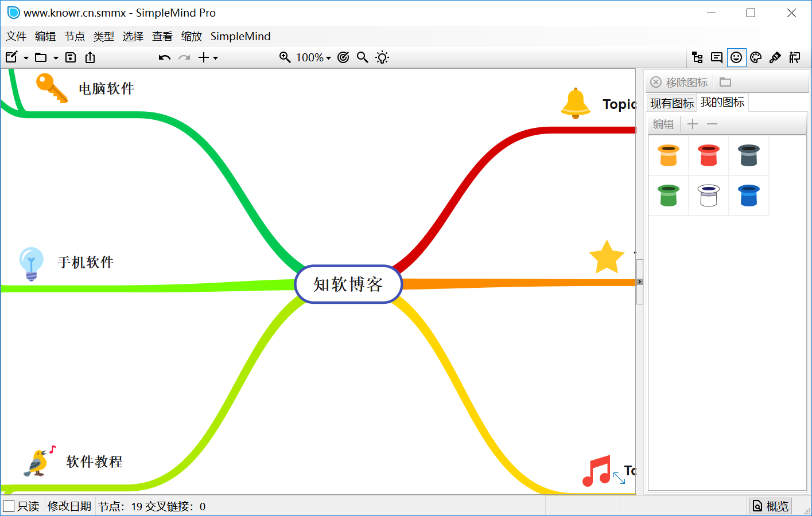The height and width of the screenshot is (516, 812).
Task: Open the 类型 menu
Action: pos(104,36)
